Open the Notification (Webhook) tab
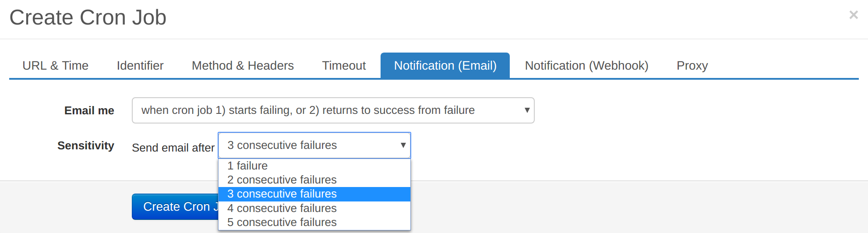 pyautogui.click(x=586, y=66)
